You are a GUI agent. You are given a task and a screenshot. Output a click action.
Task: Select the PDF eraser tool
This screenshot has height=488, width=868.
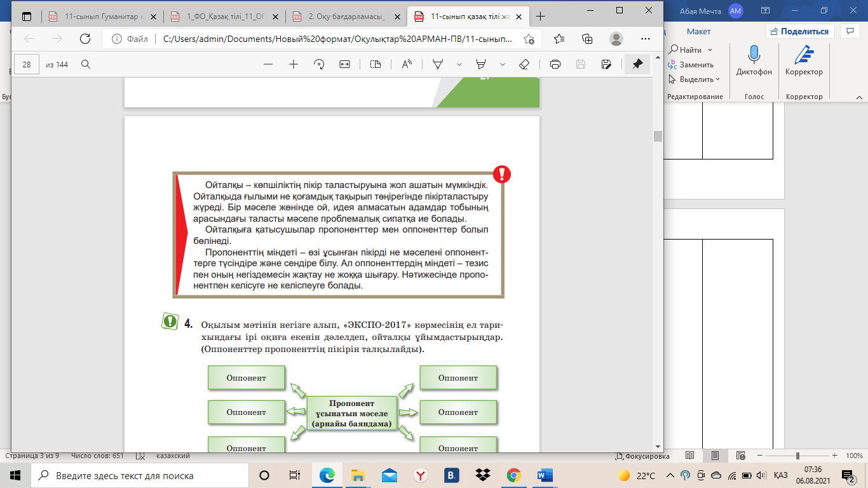524,64
